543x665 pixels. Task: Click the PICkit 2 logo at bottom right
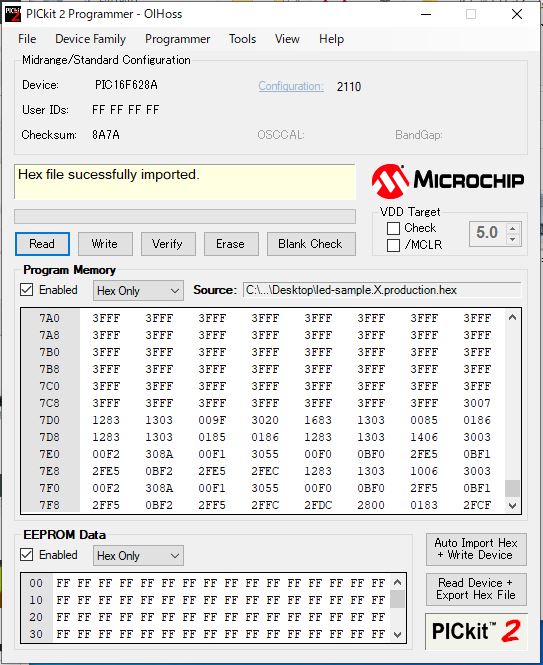pos(476,631)
